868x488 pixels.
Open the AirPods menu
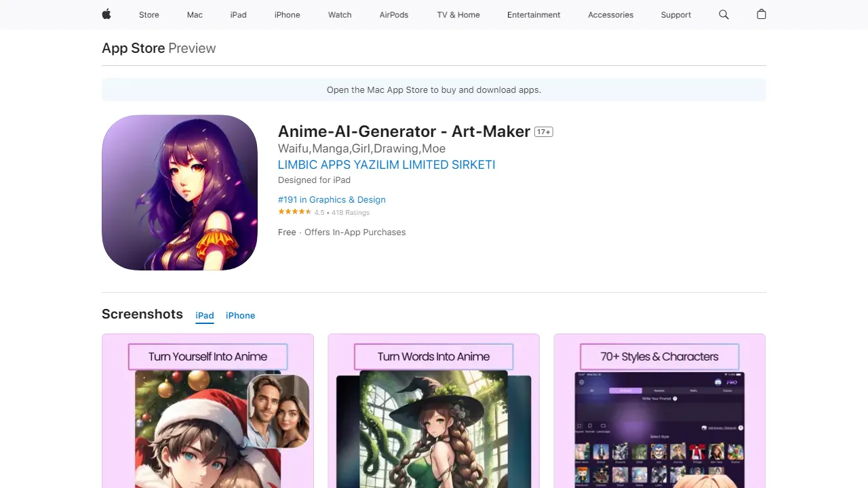click(x=394, y=15)
